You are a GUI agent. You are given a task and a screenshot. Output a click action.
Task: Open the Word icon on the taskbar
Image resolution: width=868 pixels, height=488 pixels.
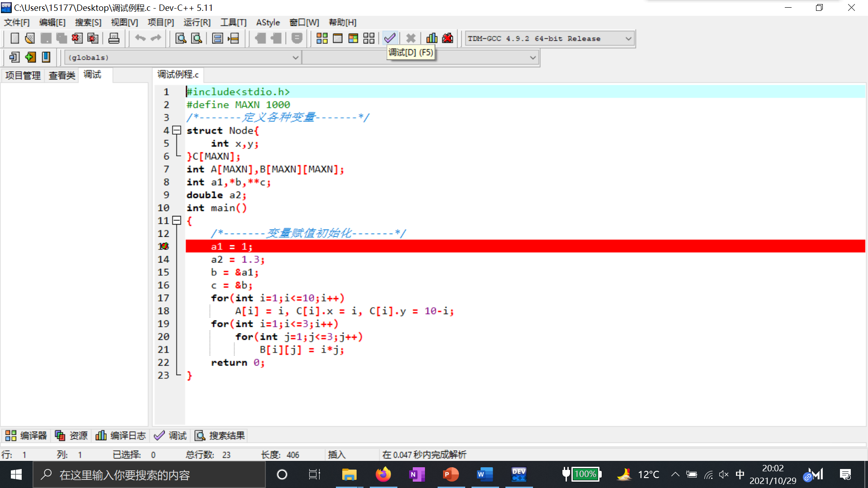484,474
